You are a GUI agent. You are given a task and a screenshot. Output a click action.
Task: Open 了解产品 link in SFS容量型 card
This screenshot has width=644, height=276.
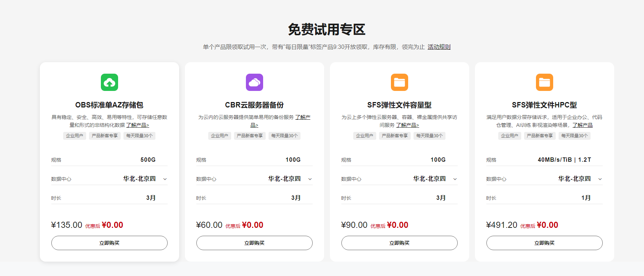coord(407,125)
